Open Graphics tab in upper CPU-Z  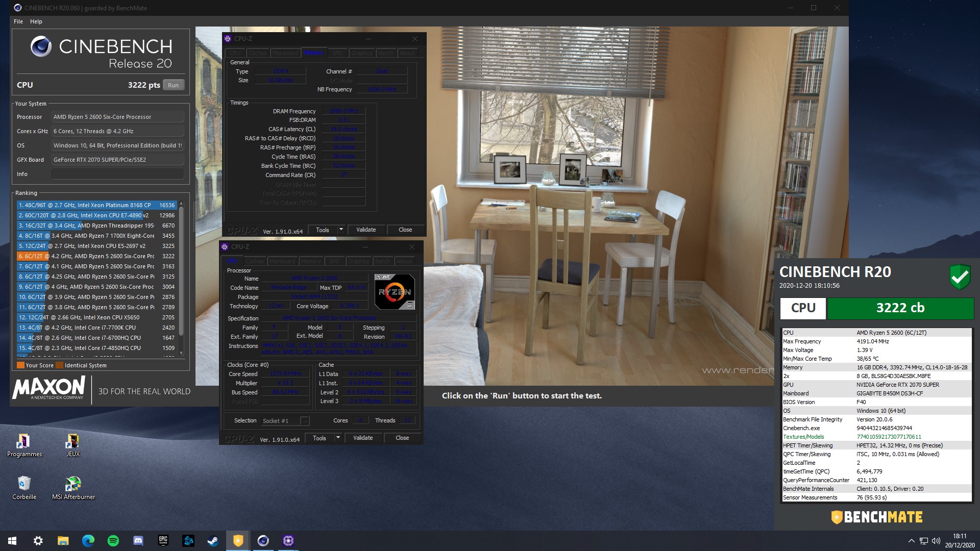pos(361,53)
